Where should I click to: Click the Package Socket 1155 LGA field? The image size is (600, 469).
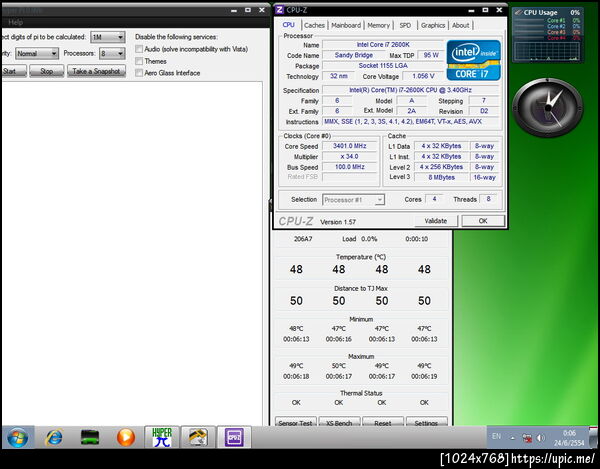(383, 65)
